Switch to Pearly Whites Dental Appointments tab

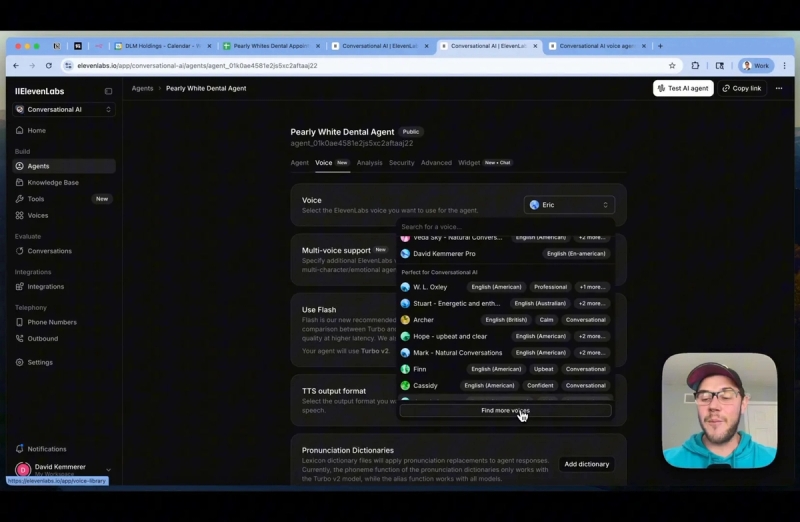(270, 46)
